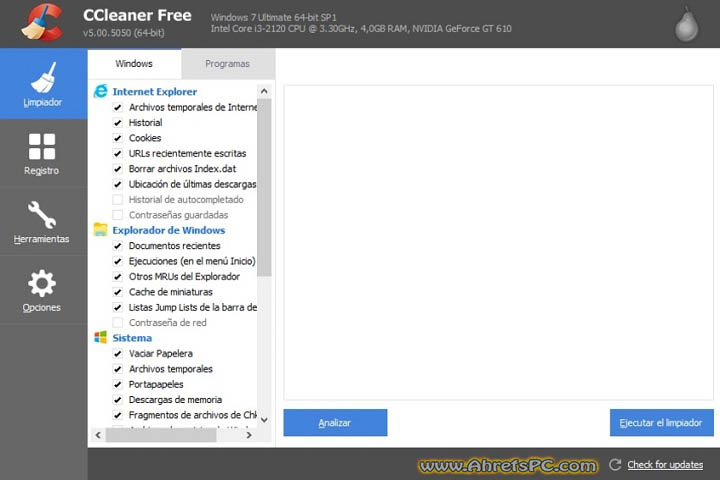Toggle the Cookies checkbox

pos(118,138)
